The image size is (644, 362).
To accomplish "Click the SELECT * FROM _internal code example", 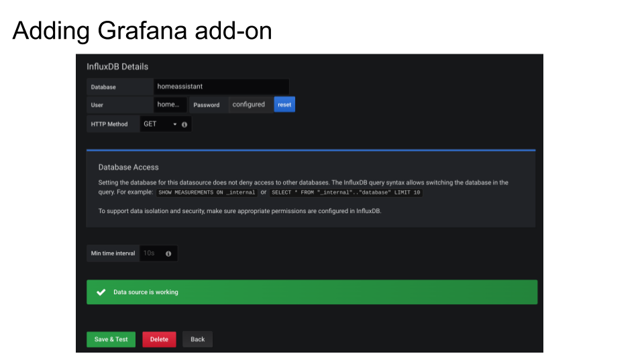I will click(x=346, y=192).
